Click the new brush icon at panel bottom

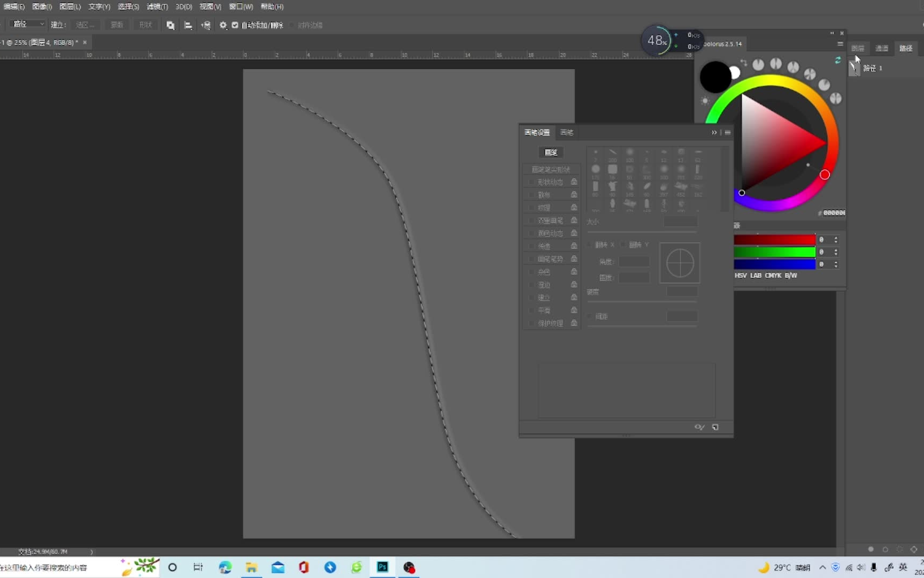click(x=715, y=427)
